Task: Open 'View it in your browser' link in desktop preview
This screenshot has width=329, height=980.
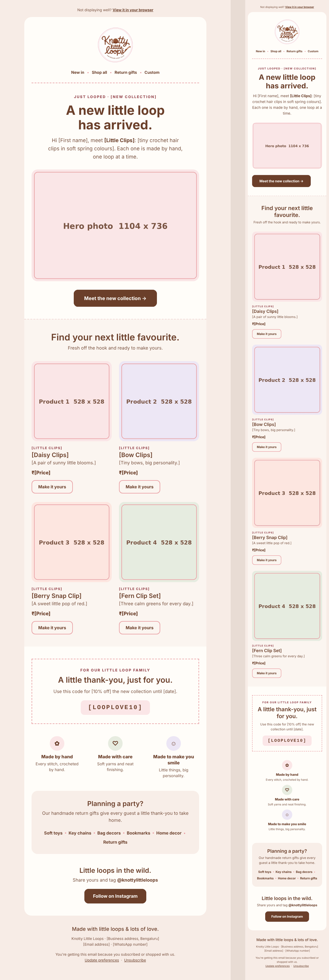Action: tap(133, 10)
